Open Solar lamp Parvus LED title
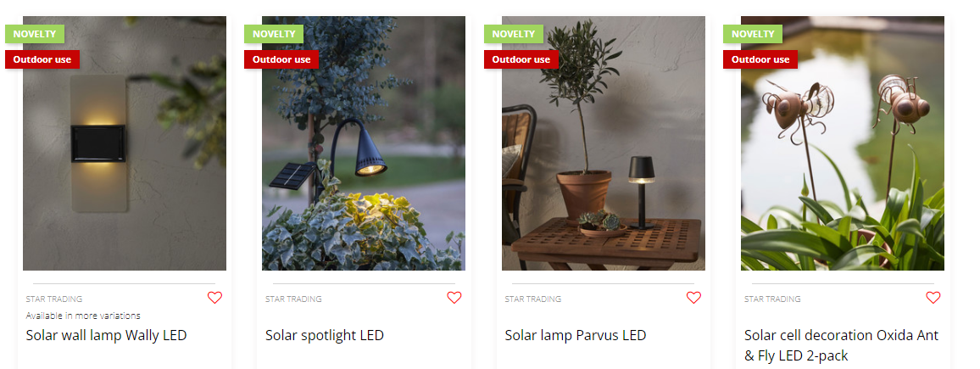The image size is (980, 369). (x=576, y=335)
